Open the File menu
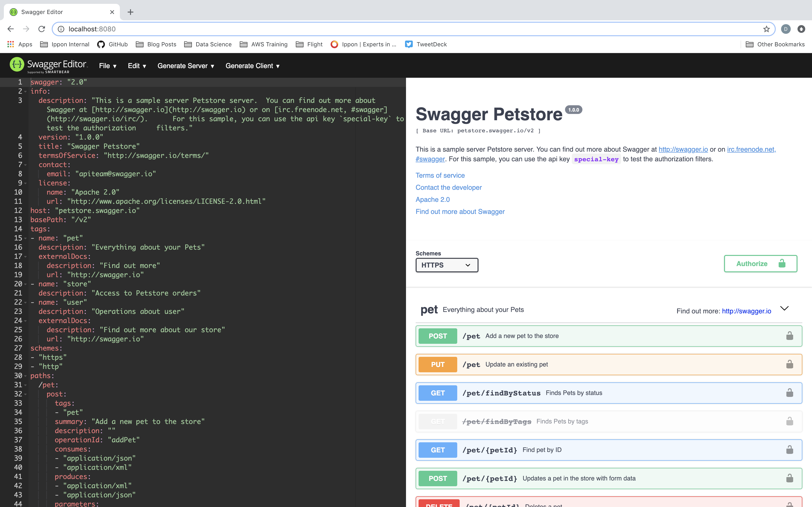 pos(107,66)
